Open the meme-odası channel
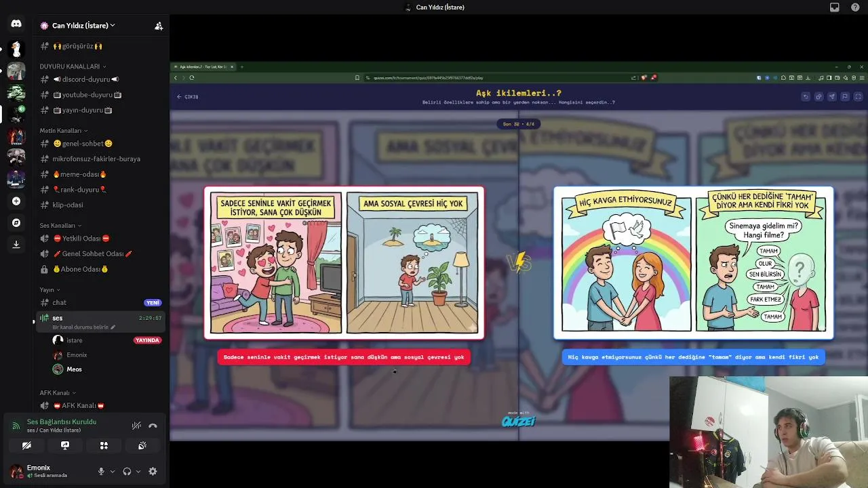 [x=100, y=174]
